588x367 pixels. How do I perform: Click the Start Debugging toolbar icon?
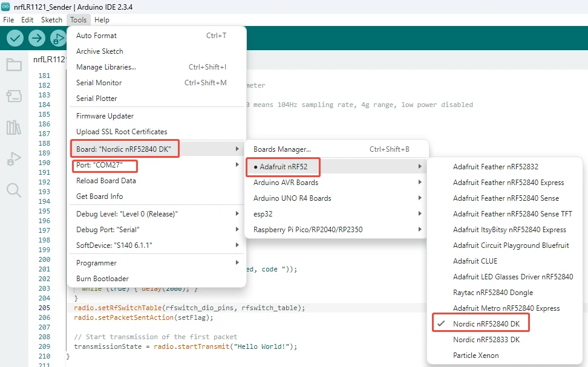click(x=58, y=38)
